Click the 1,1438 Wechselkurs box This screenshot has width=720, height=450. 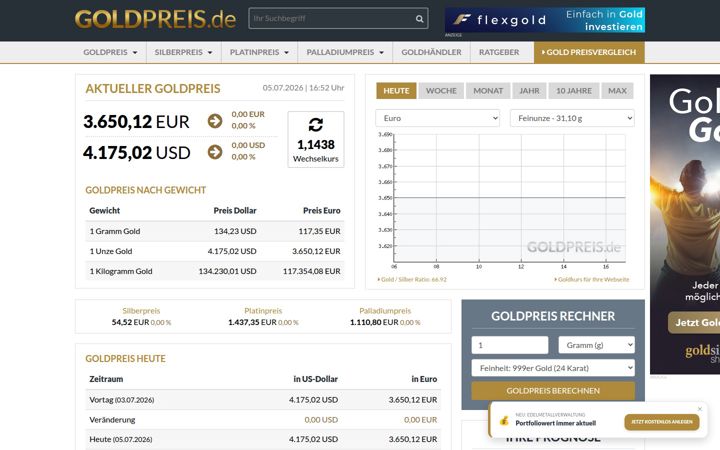(x=316, y=139)
